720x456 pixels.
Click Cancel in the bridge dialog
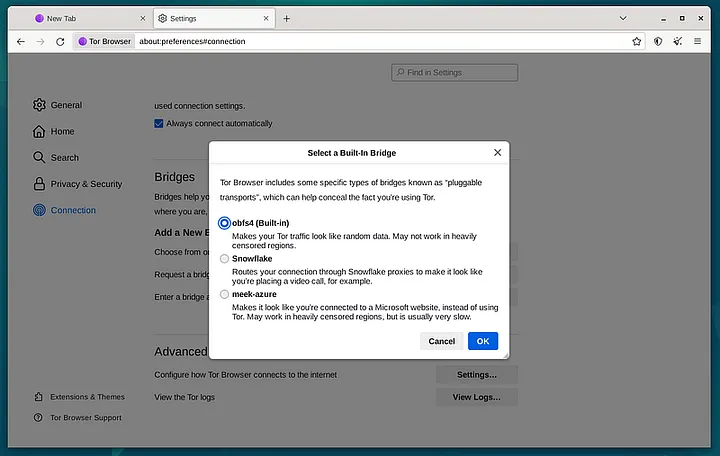click(x=442, y=341)
